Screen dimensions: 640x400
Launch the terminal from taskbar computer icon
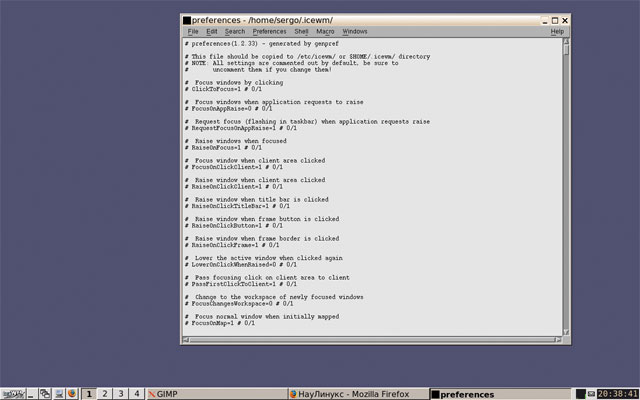(x=59, y=394)
